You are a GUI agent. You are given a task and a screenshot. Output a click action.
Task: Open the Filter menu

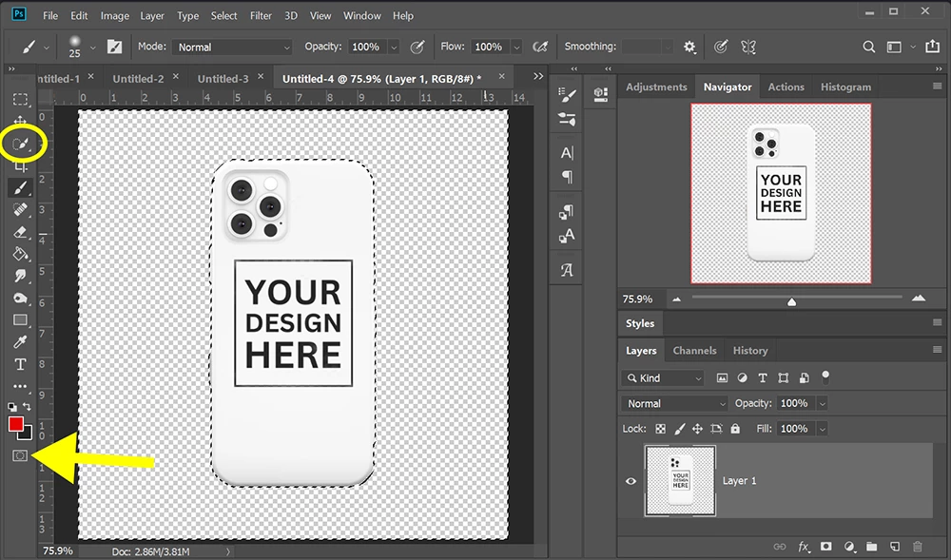pos(261,16)
